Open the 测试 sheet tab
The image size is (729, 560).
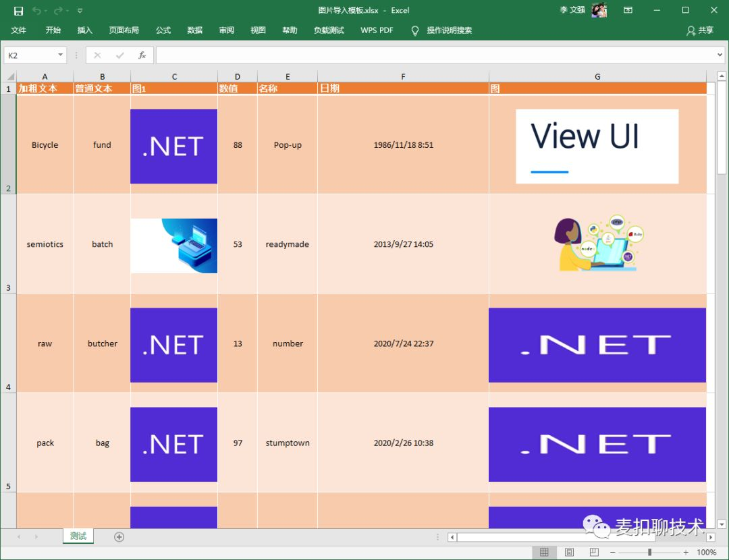78,536
